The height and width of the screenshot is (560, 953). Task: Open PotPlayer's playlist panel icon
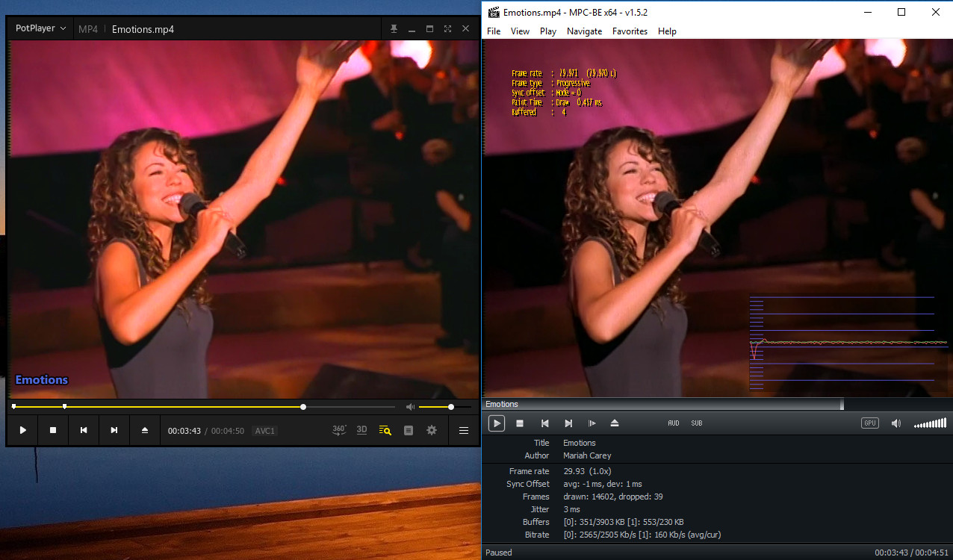pyautogui.click(x=408, y=430)
